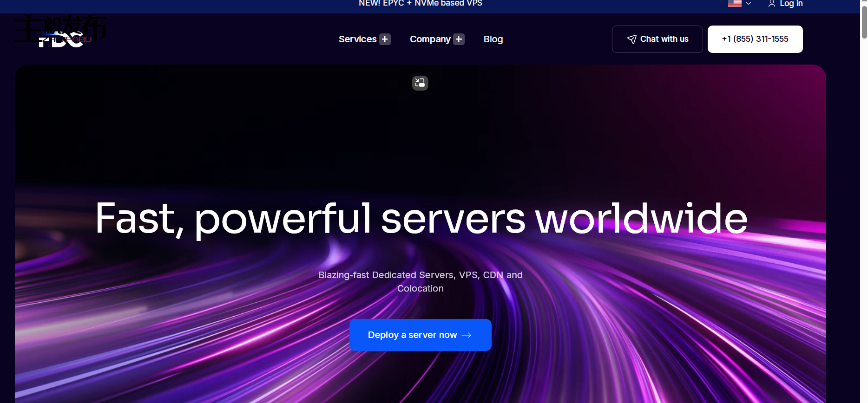Open the Company menu item
This screenshot has width=868, height=403.
(430, 39)
